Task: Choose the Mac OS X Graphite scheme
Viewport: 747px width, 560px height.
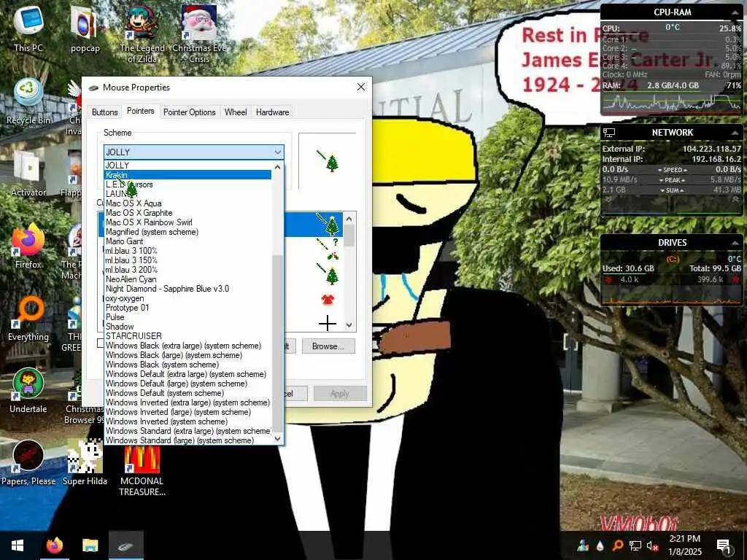Action: point(187,213)
